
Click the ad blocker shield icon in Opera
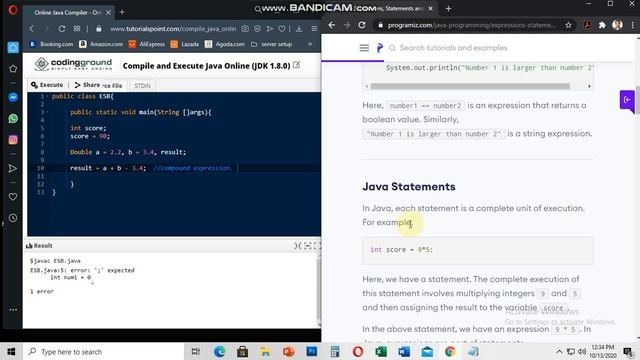pos(258,29)
